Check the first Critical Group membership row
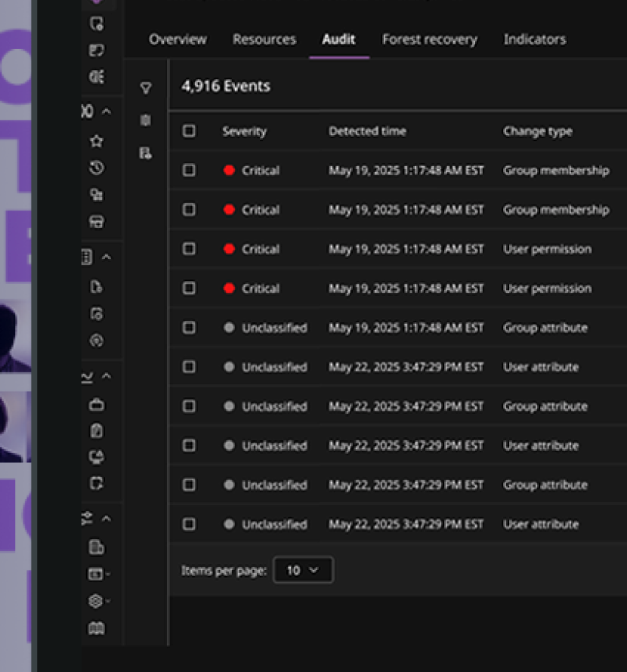 189,171
